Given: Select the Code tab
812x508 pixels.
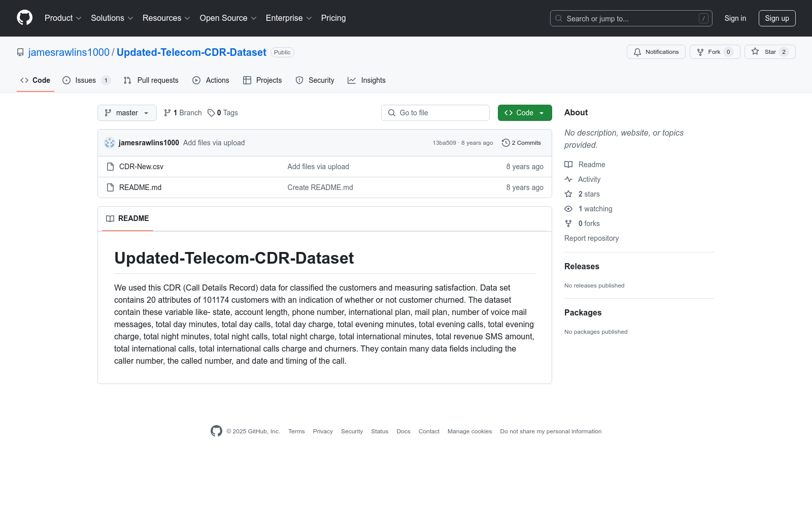Looking at the screenshot, I should [36, 80].
